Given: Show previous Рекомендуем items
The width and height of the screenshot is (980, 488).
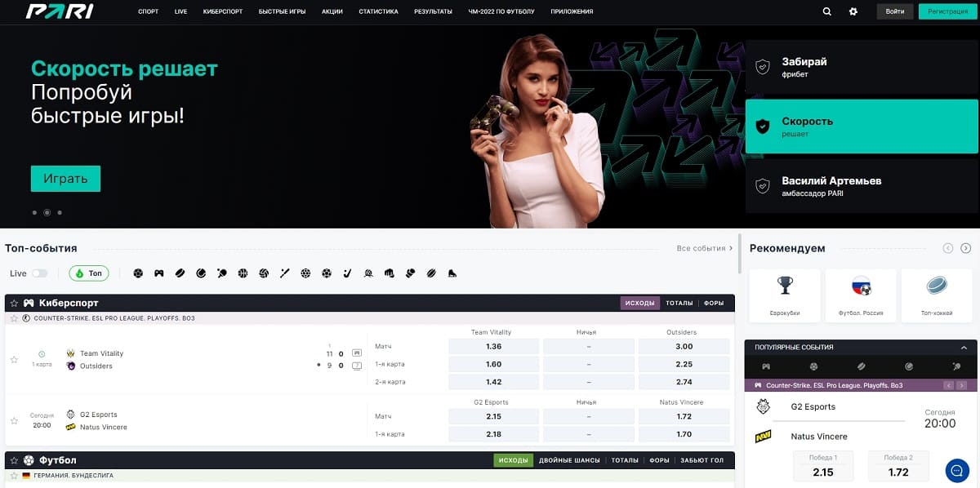Looking at the screenshot, I should click(x=948, y=248).
